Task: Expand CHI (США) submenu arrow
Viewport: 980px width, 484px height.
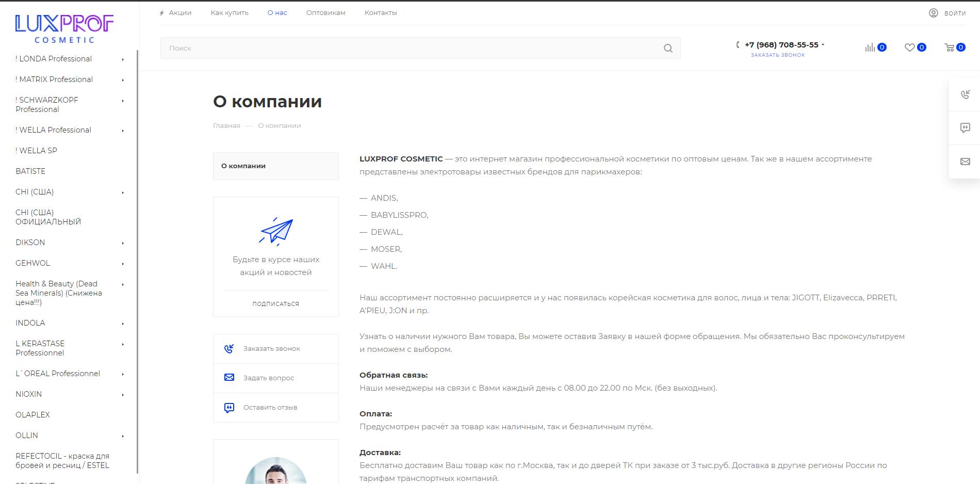Action: 123,192
